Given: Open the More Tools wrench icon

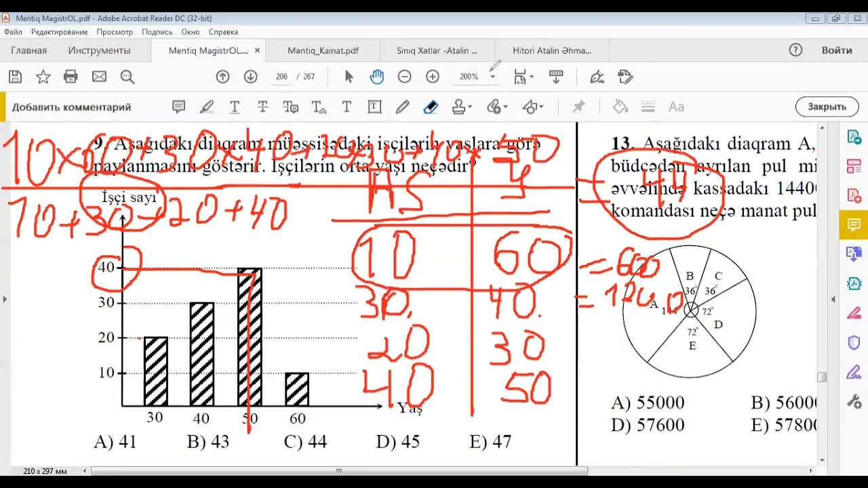Looking at the screenshot, I should click(854, 401).
